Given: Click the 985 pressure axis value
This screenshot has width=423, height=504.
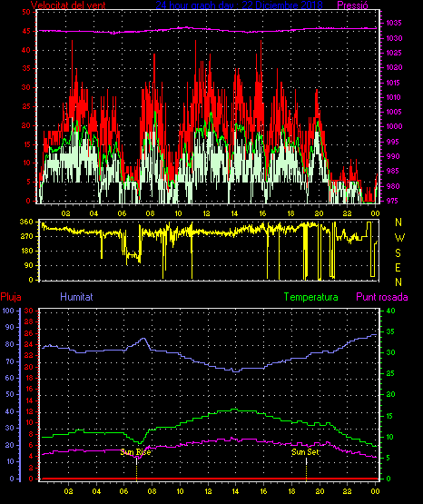Looking at the screenshot, I should pyautogui.click(x=393, y=171).
